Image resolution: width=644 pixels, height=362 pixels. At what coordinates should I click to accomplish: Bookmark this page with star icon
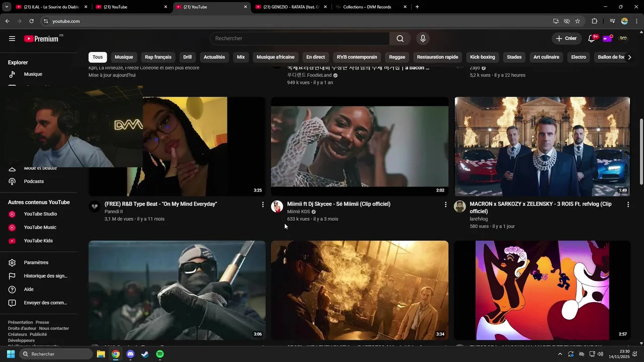point(578,21)
